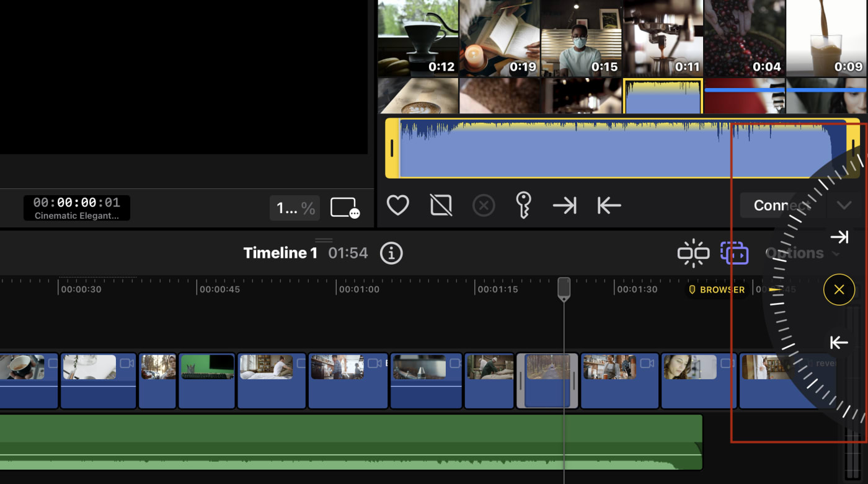Select the 0:12 coffee dripper thumbnail
868x484 pixels.
click(418, 38)
